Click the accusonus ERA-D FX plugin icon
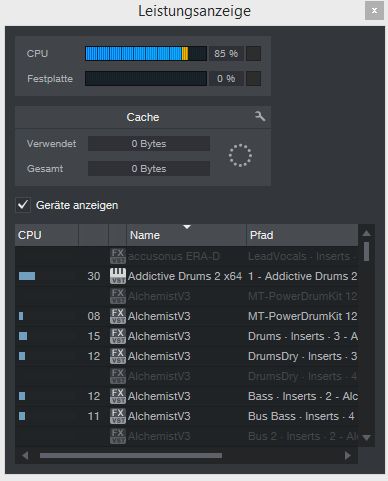The image size is (388, 481). click(x=118, y=256)
